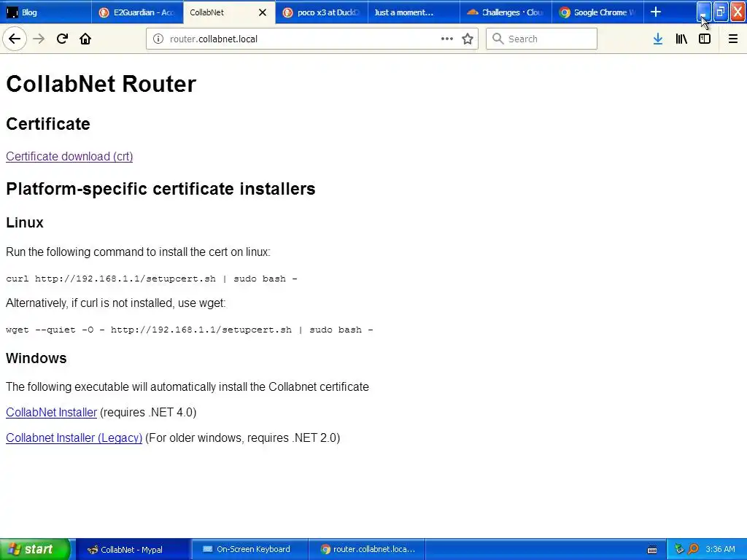Click the network tray icon
747x560 pixels.
pyautogui.click(x=679, y=549)
